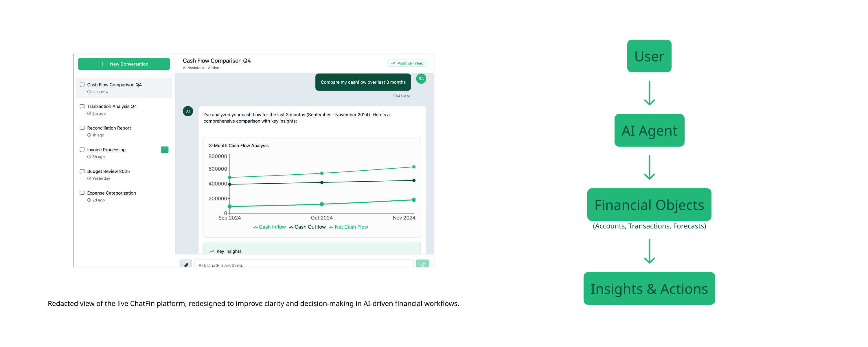Click the Invoice Processing unread badge
The width and height of the screenshot is (868, 347).
tap(164, 149)
